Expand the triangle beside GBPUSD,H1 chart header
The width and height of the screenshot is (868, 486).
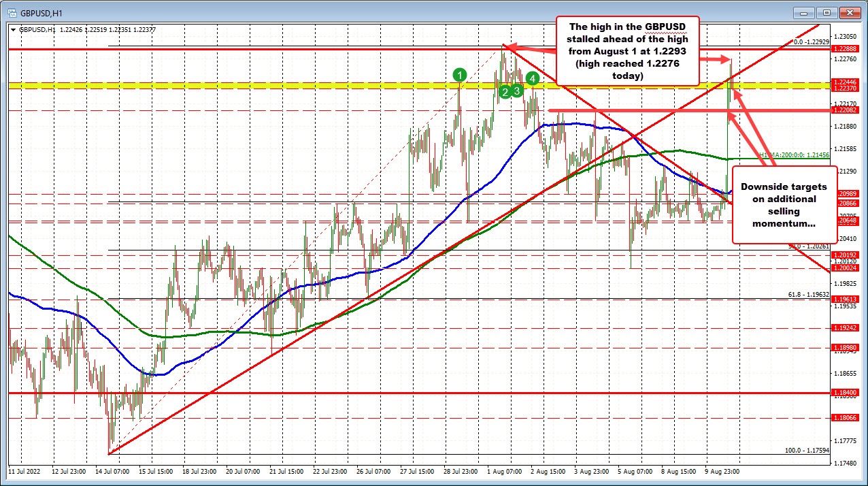tap(14, 29)
